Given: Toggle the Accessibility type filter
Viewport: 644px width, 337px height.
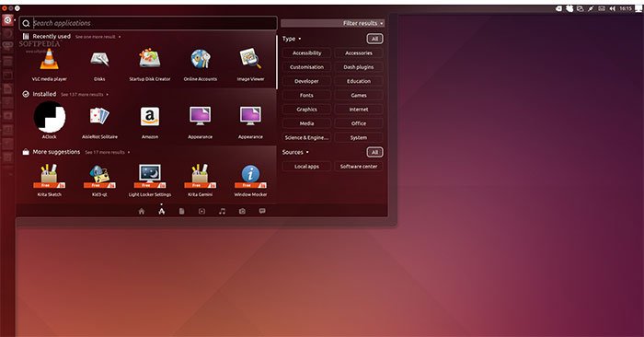Looking at the screenshot, I should (x=306, y=53).
